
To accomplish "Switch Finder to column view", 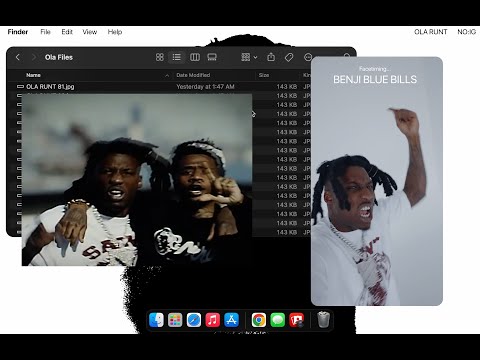I will click(x=195, y=57).
